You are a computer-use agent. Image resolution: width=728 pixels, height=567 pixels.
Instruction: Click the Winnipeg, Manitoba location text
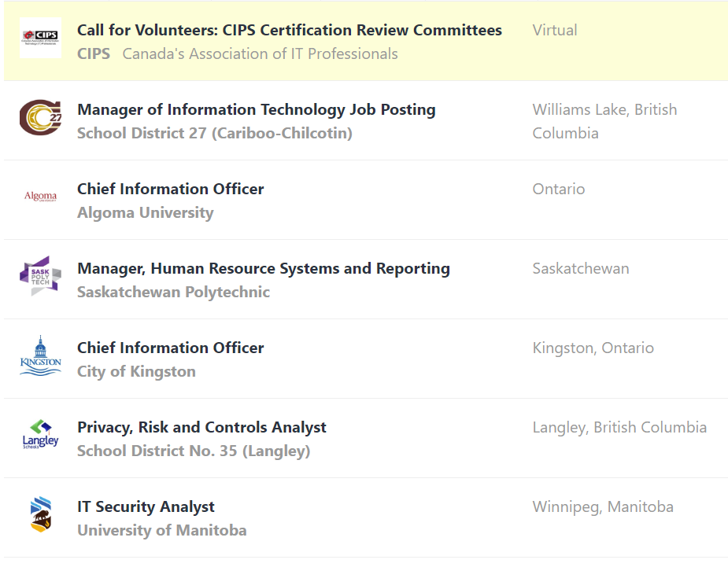pyautogui.click(x=602, y=506)
